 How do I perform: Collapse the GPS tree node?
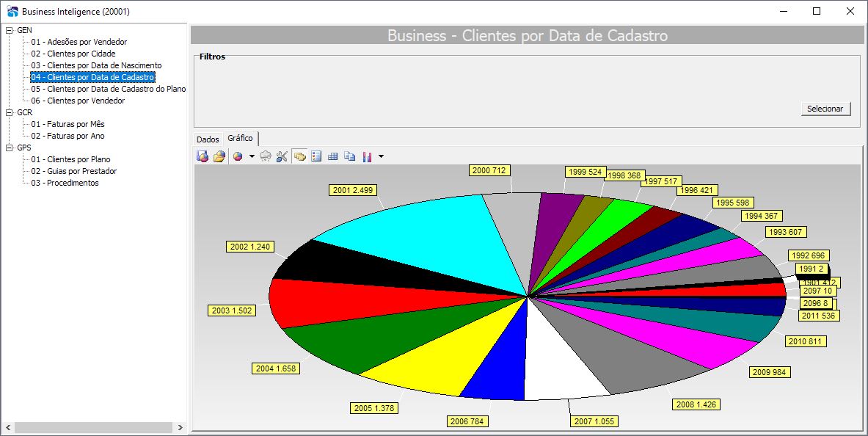tap(9, 148)
